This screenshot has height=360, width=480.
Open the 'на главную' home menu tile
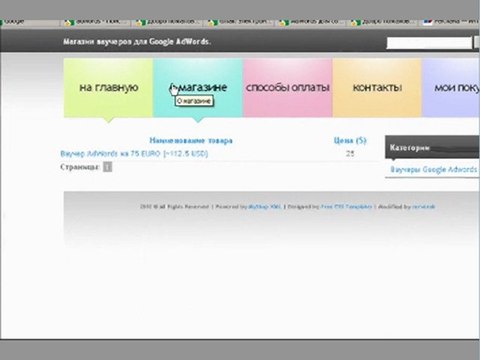(108, 88)
